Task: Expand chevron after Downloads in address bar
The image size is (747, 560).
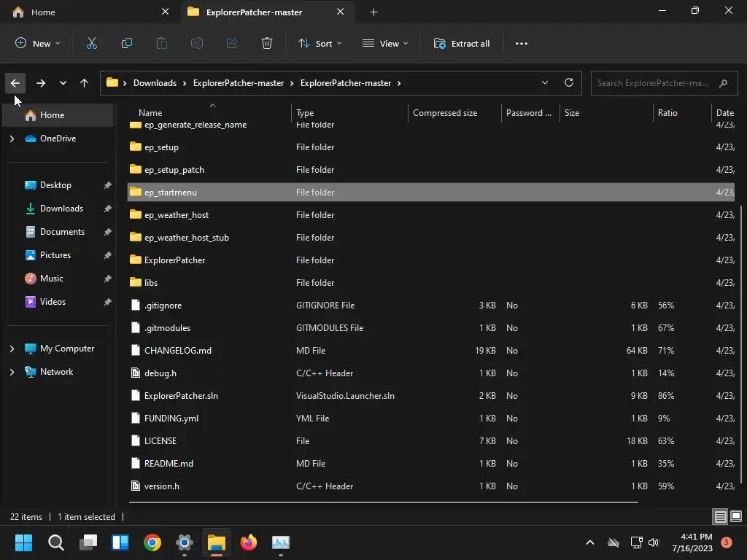Action: 185,83
